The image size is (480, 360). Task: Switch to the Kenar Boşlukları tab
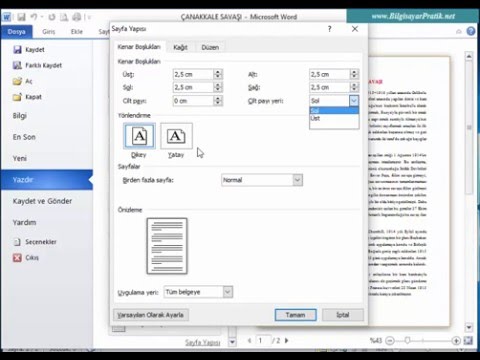pyautogui.click(x=139, y=47)
